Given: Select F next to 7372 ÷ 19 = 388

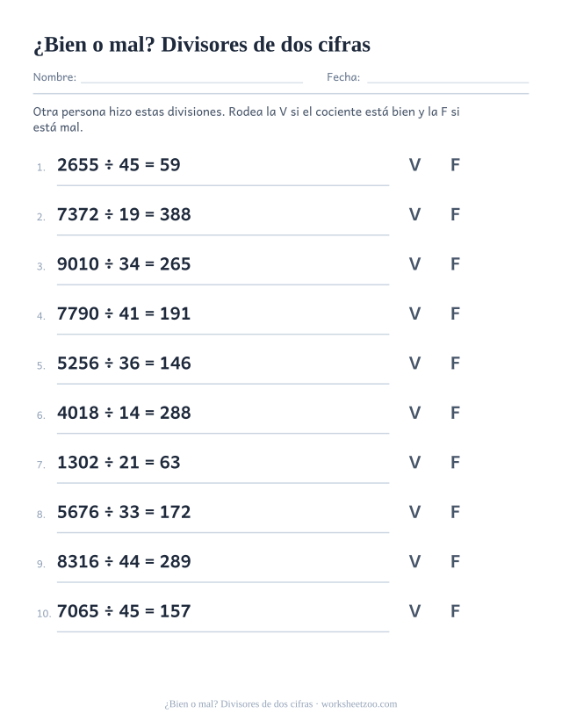Looking at the screenshot, I should [x=455, y=214].
